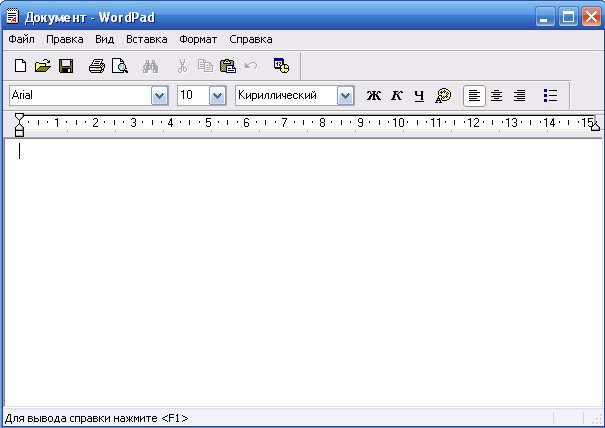This screenshot has height=428, width=605.
Task: Open Find with the binoculars icon
Action: coord(150,66)
